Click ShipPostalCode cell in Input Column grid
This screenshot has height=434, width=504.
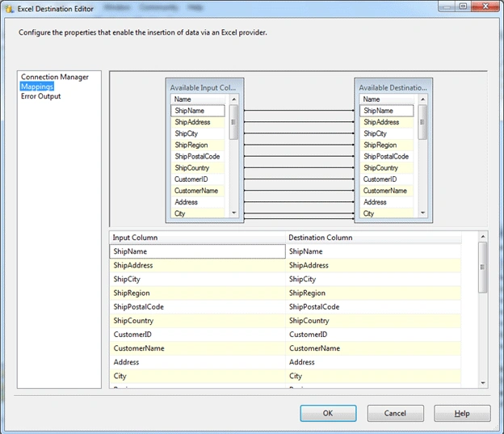pos(197,307)
